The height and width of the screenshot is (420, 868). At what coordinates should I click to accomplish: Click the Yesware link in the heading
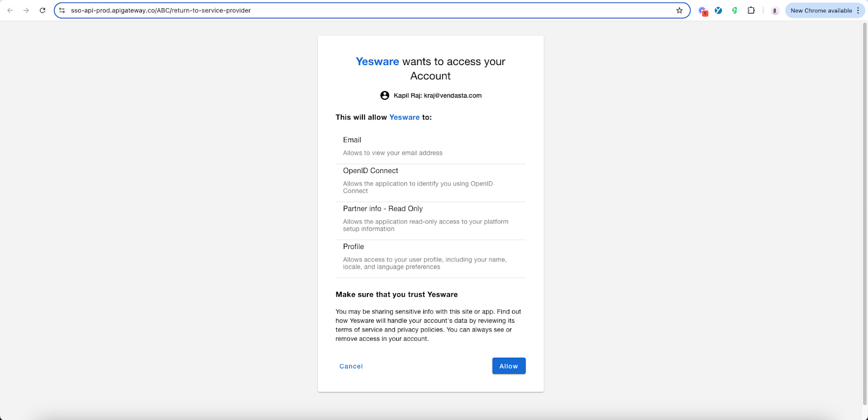[x=378, y=61]
